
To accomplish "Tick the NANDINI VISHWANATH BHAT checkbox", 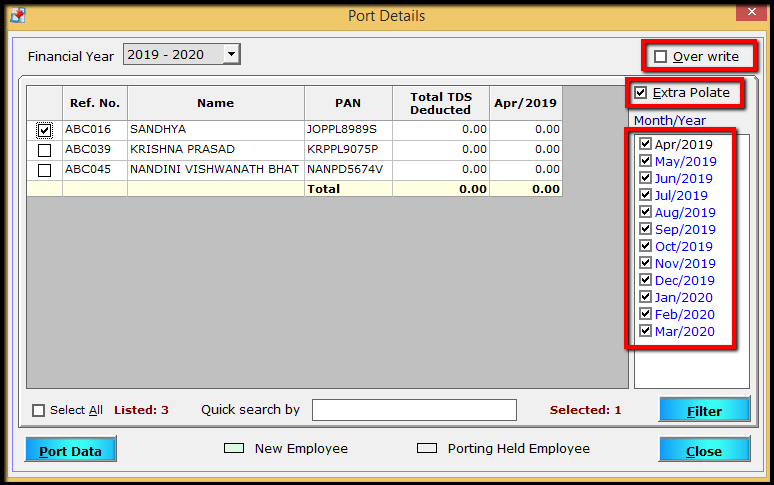I will pos(44,170).
